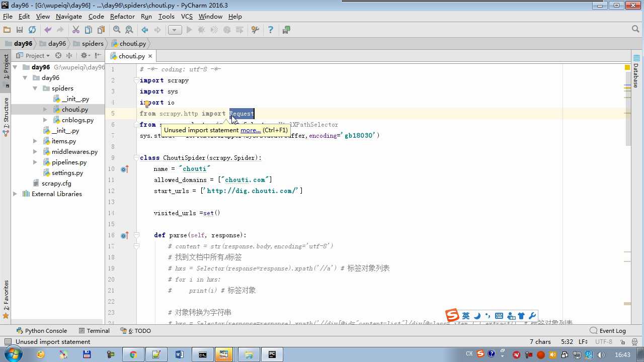Click the Paste clipboard icon

[101, 30]
